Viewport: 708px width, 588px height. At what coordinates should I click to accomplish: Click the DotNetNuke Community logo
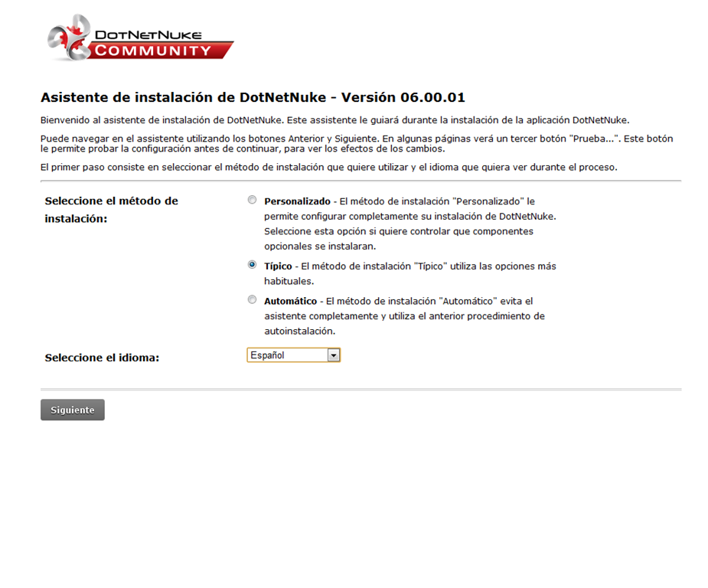[x=140, y=38]
